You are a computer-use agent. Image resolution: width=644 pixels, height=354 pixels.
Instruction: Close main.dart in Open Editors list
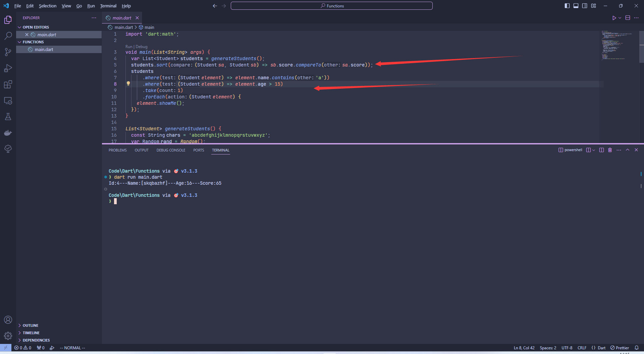(27, 35)
